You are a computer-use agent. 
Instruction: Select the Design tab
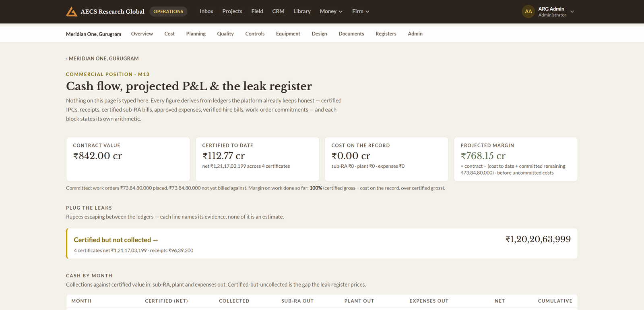[320, 34]
